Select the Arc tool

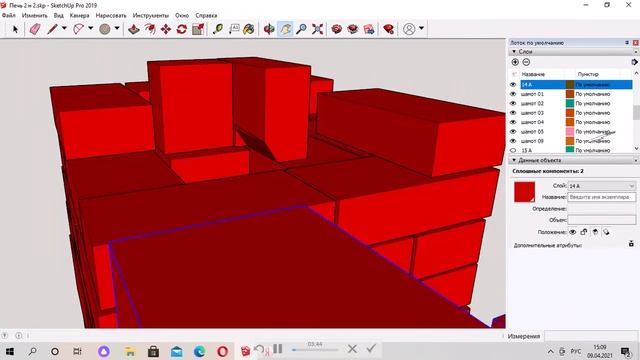click(78, 29)
